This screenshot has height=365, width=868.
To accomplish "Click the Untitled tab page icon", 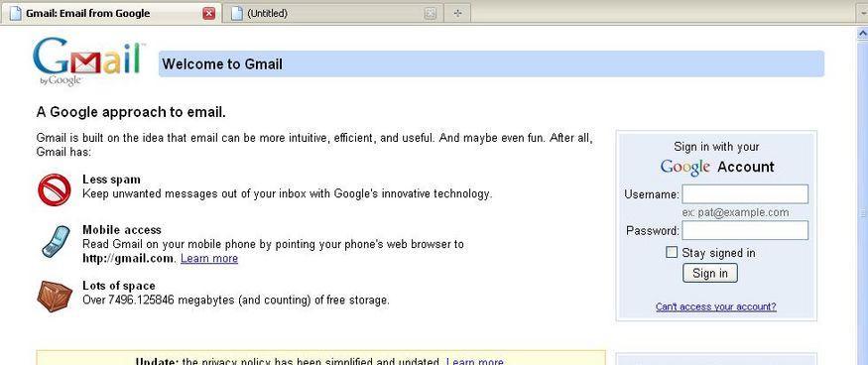I will [x=236, y=13].
